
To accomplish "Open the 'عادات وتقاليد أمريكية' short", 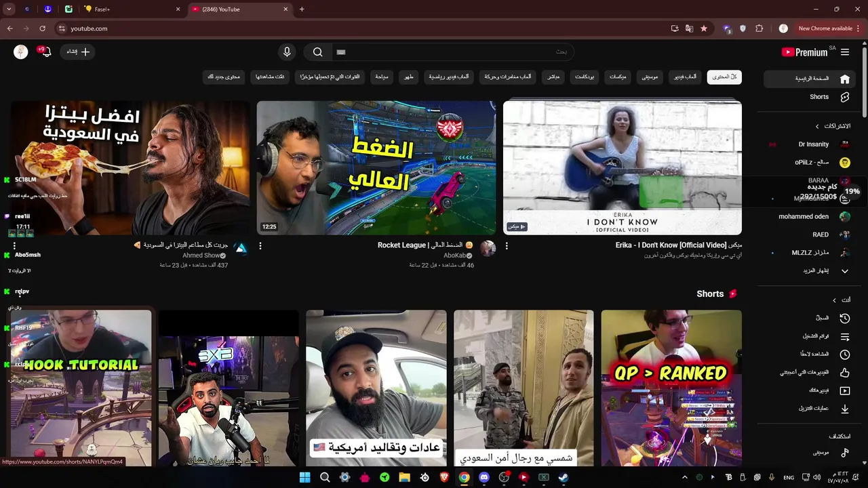I will [376, 388].
